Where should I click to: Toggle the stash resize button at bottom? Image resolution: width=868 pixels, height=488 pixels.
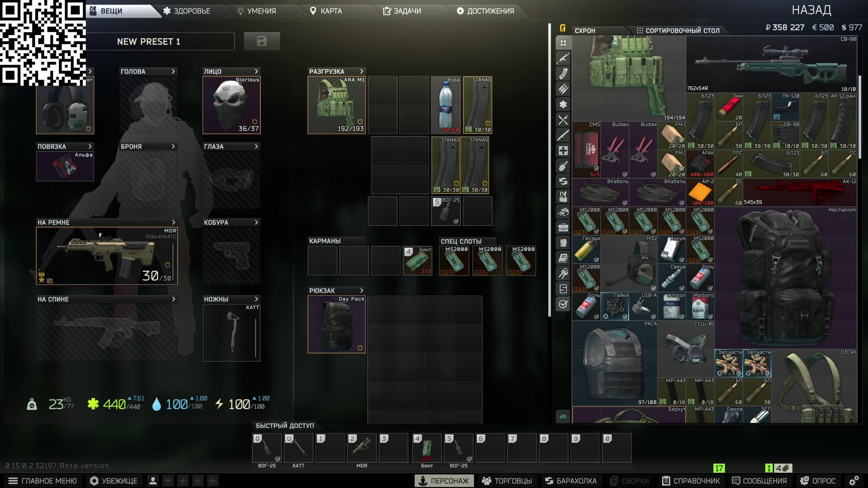pos(563,416)
